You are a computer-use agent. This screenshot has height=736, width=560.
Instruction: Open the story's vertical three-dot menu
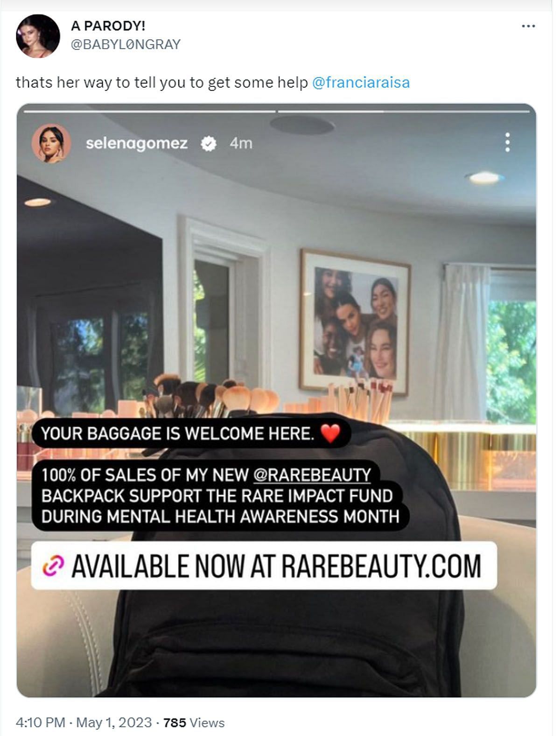tap(507, 142)
